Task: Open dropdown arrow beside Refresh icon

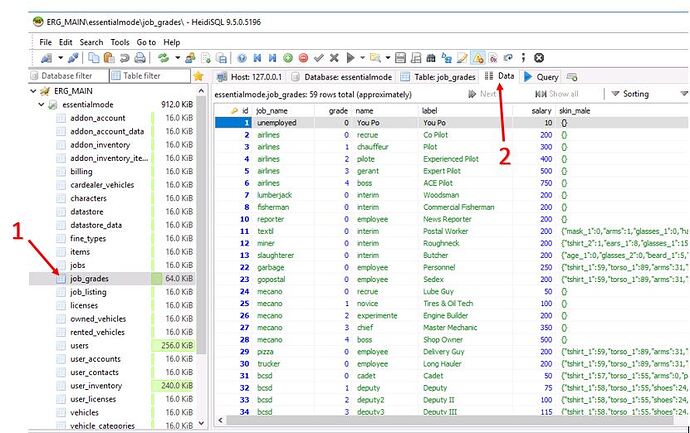Action: [x=177, y=58]
